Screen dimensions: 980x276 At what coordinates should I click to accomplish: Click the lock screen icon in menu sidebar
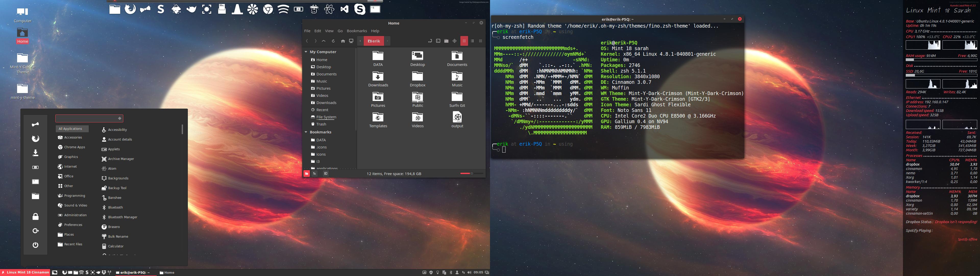click(35, 216)
